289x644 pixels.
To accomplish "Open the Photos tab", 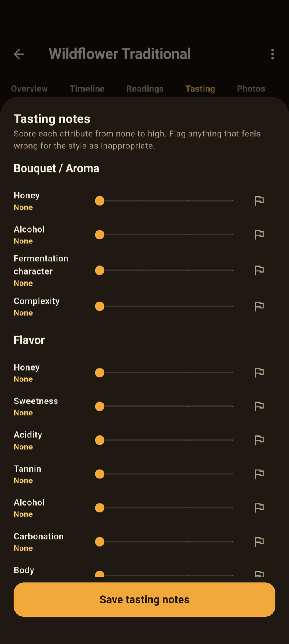I will click(x=251, y=89).
